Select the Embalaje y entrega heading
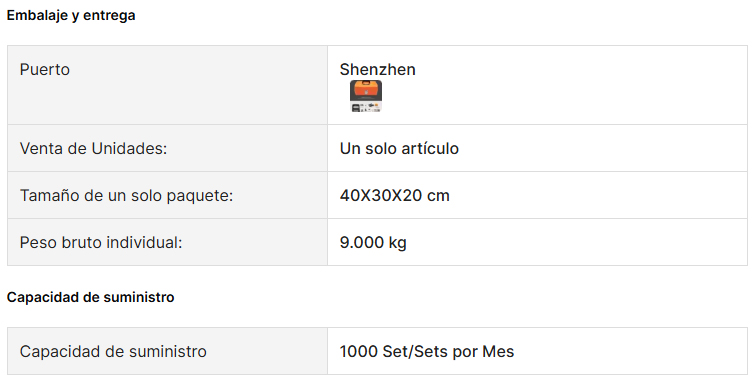 tap(71, 15)
